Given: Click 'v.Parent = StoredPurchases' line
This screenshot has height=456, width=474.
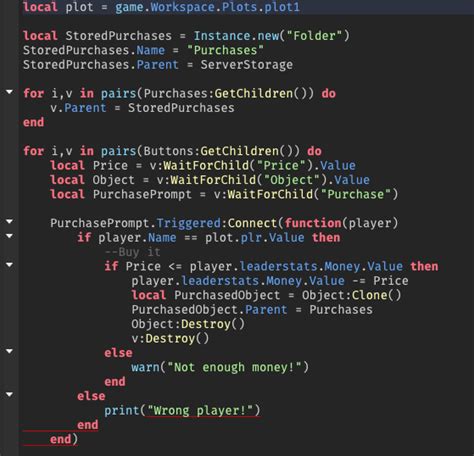Looking at the screenshot, I should tap(142, 108).
